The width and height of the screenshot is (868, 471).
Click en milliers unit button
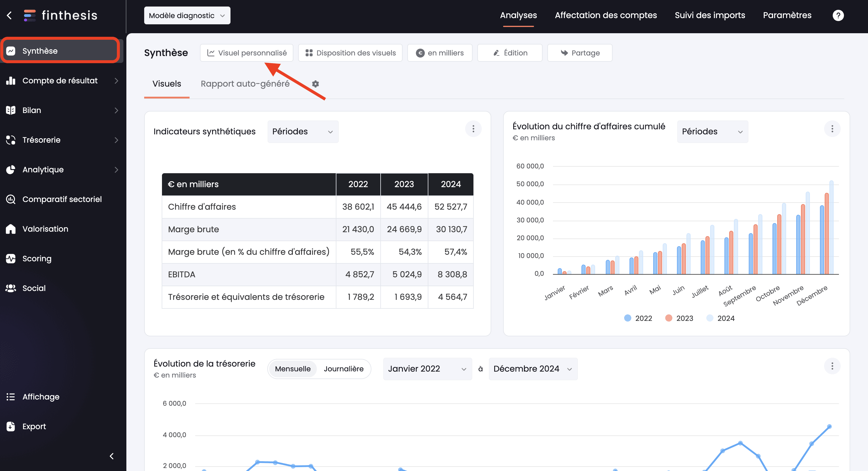point(440,53)
